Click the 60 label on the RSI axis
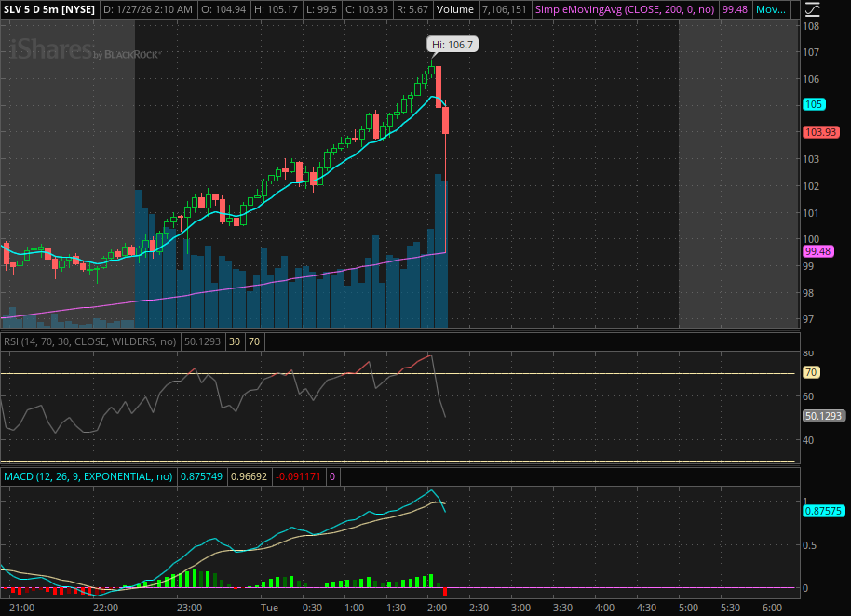 pyautogui.click(x=808, y=396)
